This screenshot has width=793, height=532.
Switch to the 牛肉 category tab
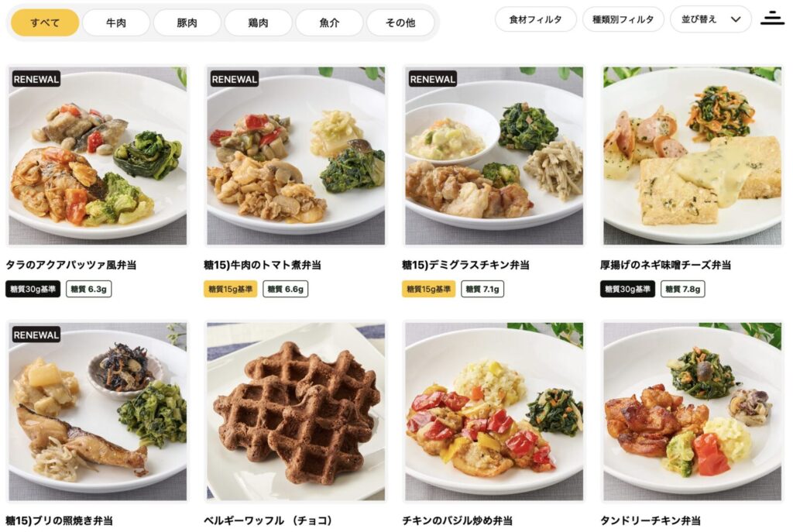tap(116, 22)
